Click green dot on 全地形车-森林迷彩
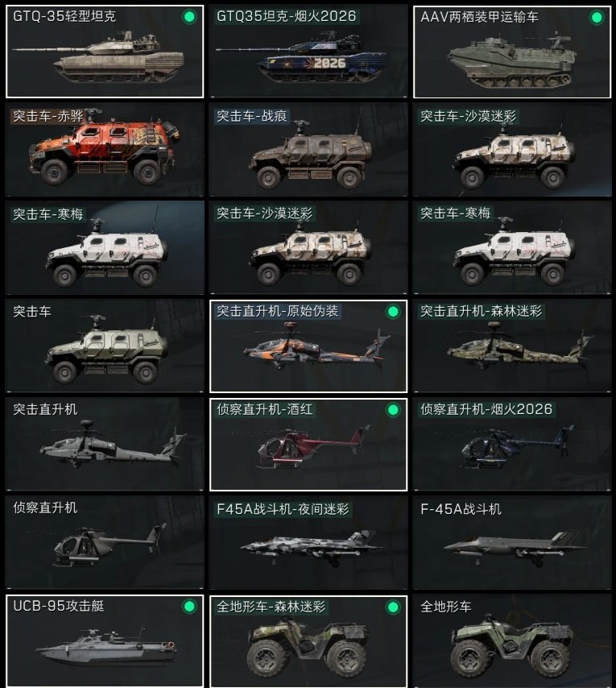Image resolution: width=616 pixels, height=688 pixels. click(393, 607)
